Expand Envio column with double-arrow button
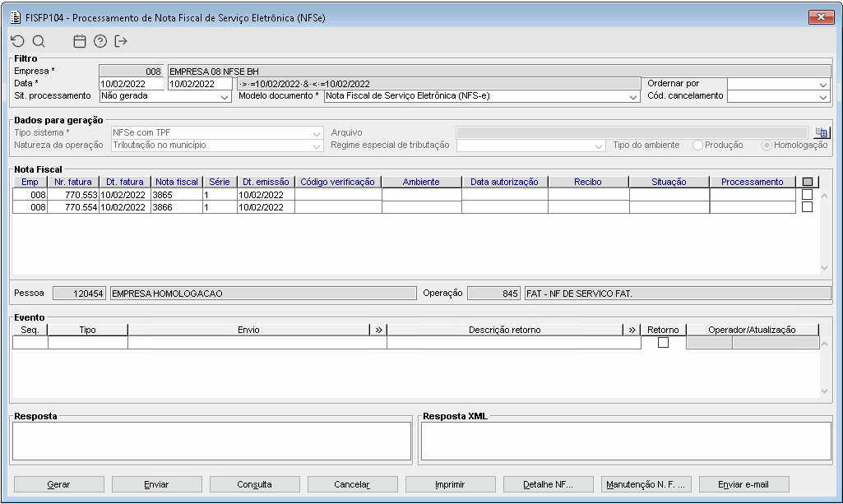Screen dimensions: 843x504 (x=378, y=330)
